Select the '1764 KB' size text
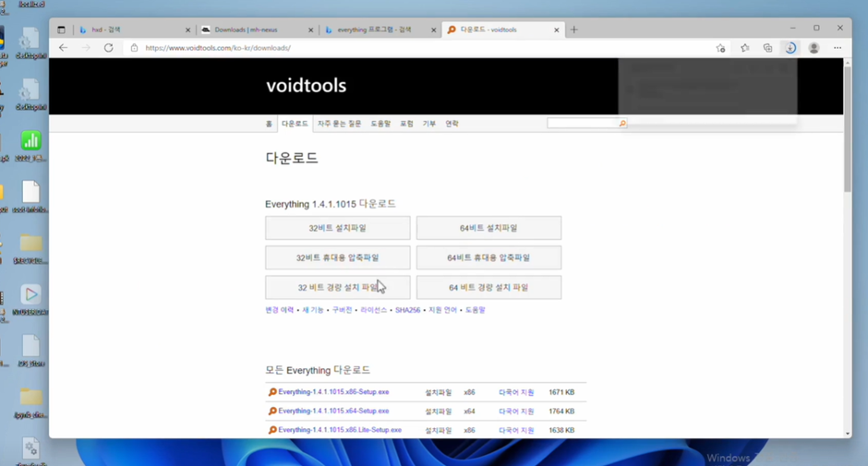868x466 pixels. pos(561,412)
